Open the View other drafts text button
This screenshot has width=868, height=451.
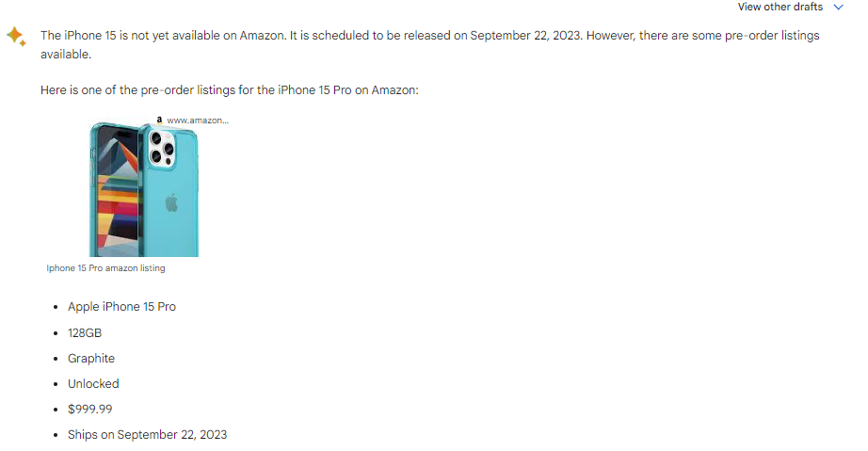click(x=780, y=8)
